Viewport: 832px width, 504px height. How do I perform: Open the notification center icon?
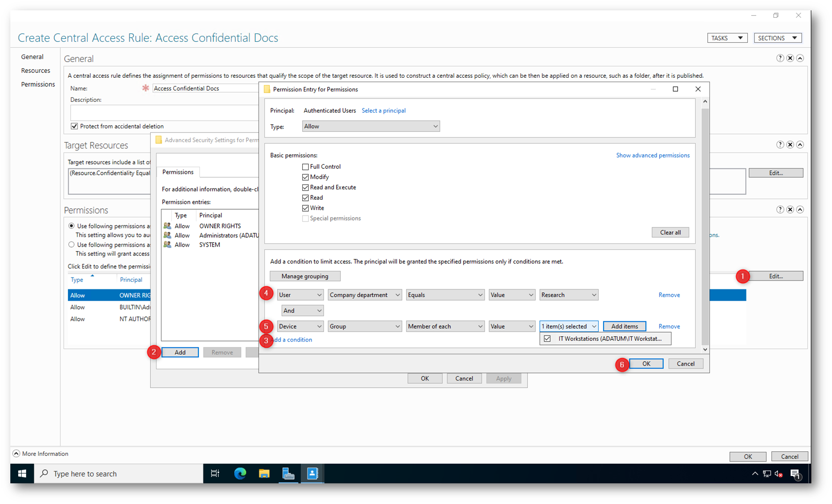pyautogui.click(x=795, y=473)
